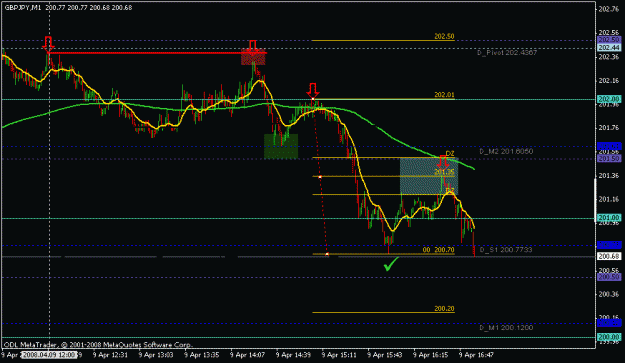Click the 9 Apr 14:39 time label
625x363 pixels.
click(x=293, y=355)
